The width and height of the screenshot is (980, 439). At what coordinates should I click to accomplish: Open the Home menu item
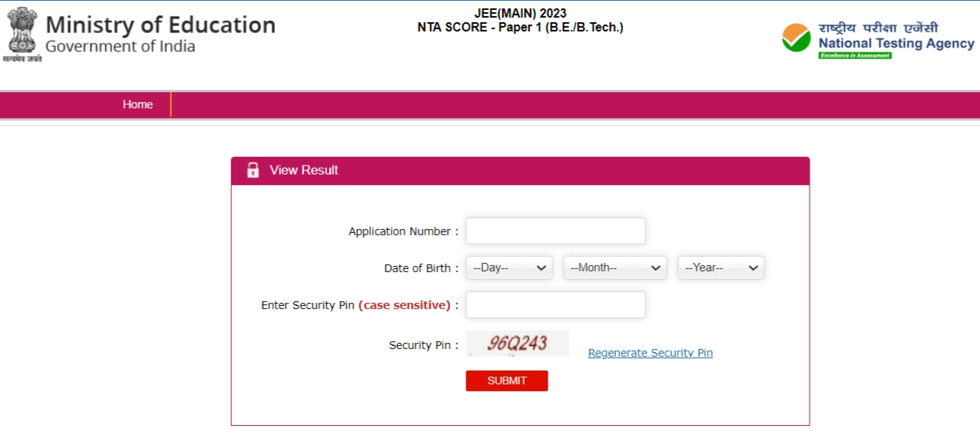click(x=137, y=105)
